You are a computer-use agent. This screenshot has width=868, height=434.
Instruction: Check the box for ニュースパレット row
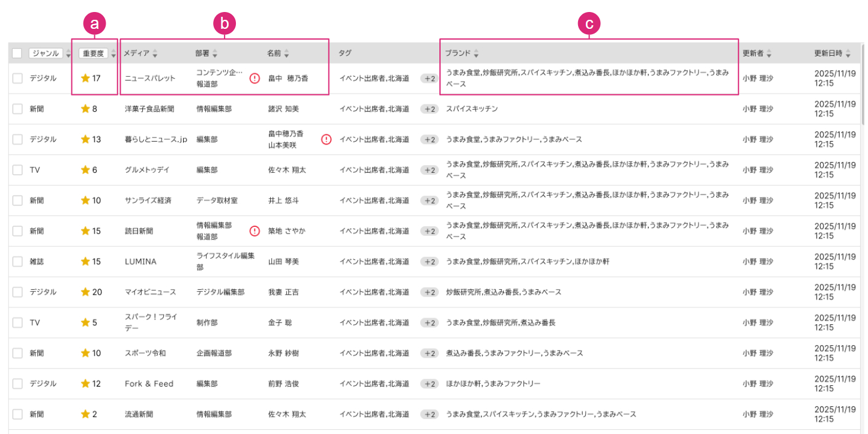click(17, 78)
